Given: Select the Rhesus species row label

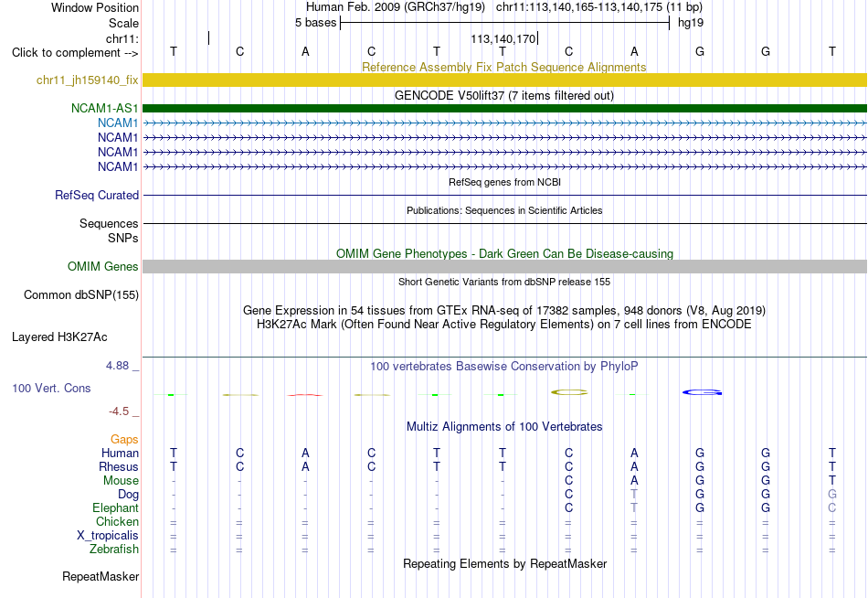Looking at the screenshot, I should [119, 466].
